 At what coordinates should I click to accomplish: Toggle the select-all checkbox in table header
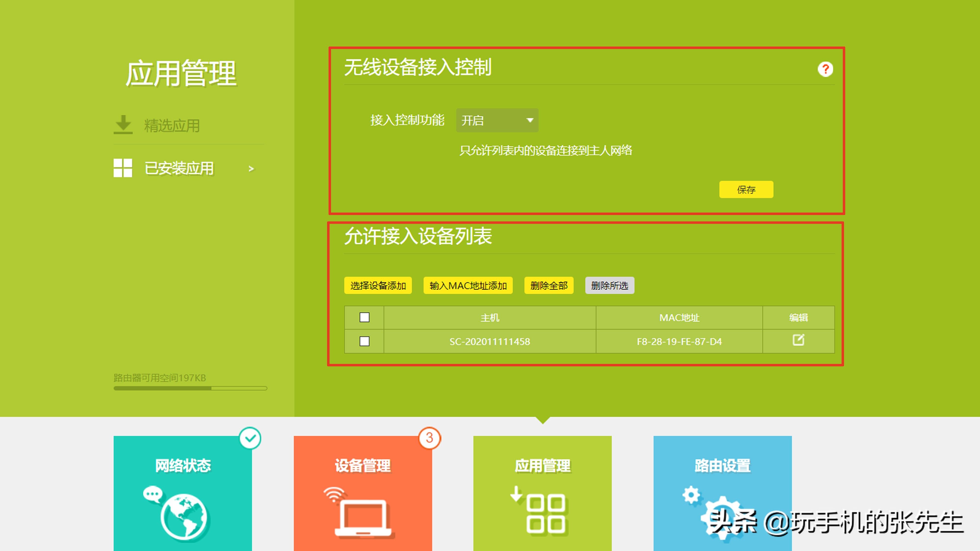coord(365,318)
